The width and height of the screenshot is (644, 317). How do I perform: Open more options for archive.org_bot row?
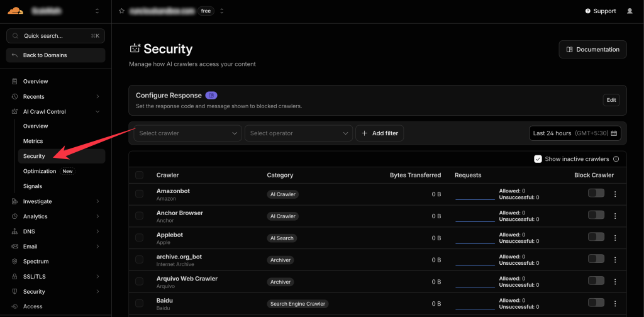[x=615, y=260]
